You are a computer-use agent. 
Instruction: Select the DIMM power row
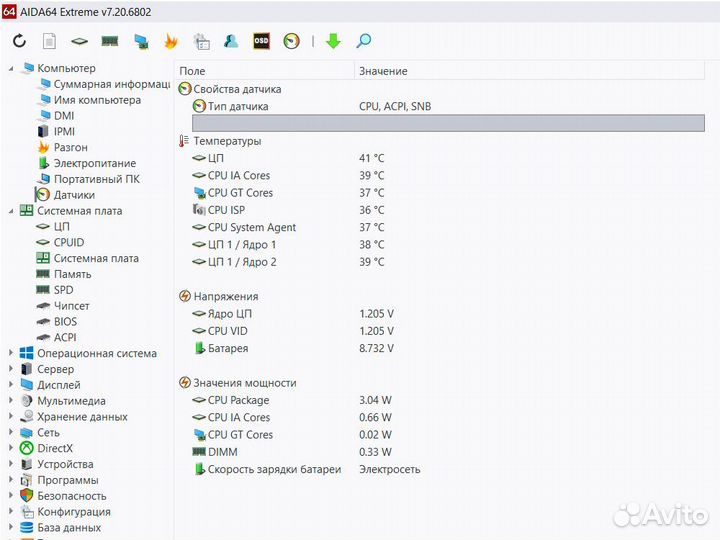(448, 452)
